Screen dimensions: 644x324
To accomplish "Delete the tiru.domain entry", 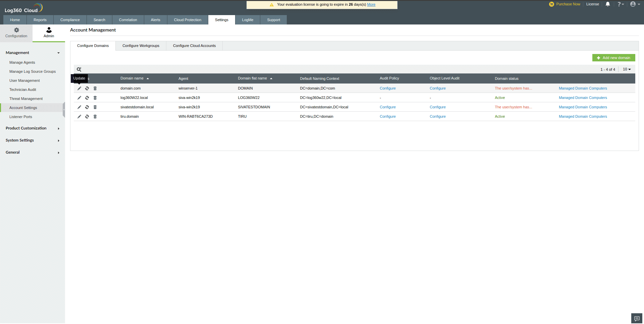I will pyautogui.click(x=95, y=117).
